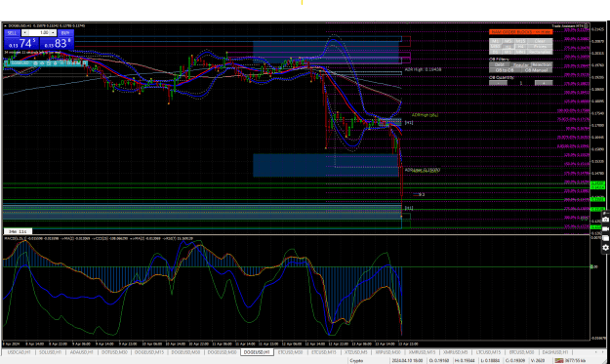Switch to the SOLUSD,H1 chart tab

click(x=50, y=352)
